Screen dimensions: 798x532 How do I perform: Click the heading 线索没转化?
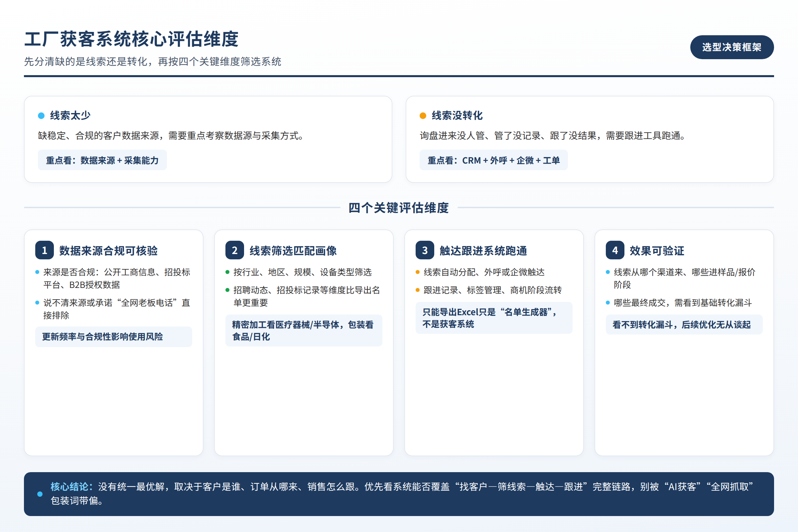coord(457,116)
